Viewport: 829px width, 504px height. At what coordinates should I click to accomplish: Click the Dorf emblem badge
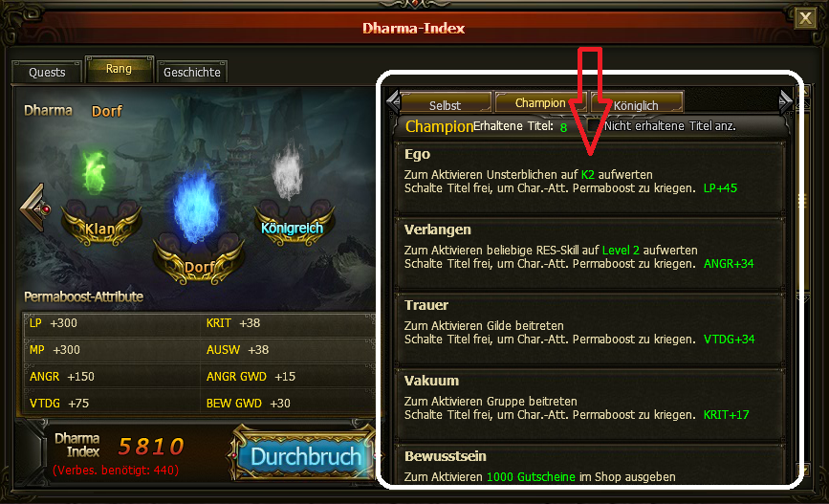198,261
